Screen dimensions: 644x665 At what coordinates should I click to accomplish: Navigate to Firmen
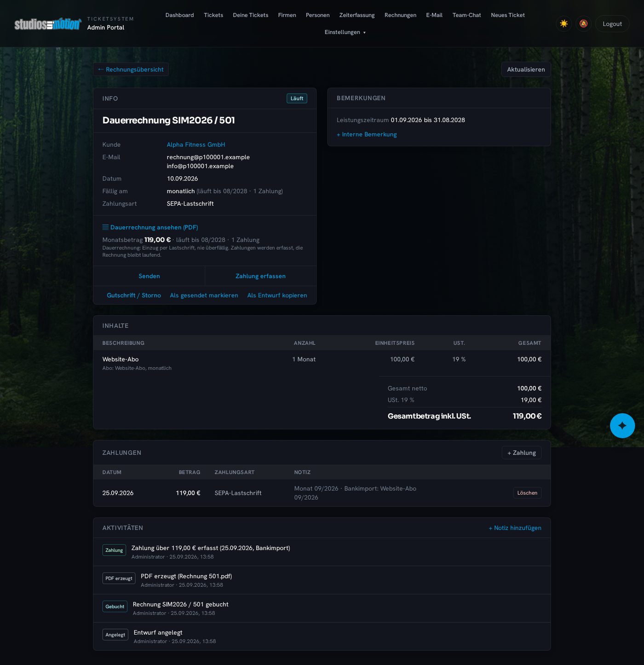(x=287, y=15)
